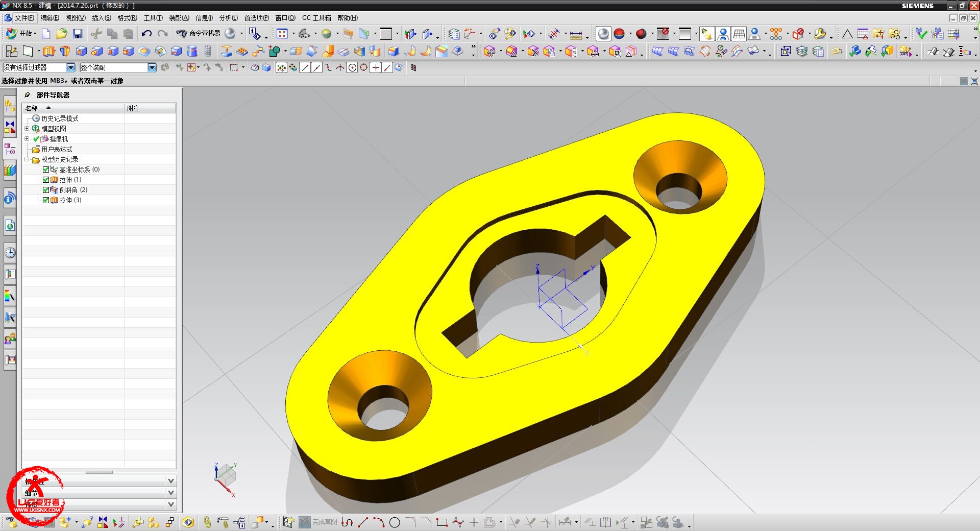Open the 插入(S) menu
Screen dimensions: 980x531
(101, 18)
